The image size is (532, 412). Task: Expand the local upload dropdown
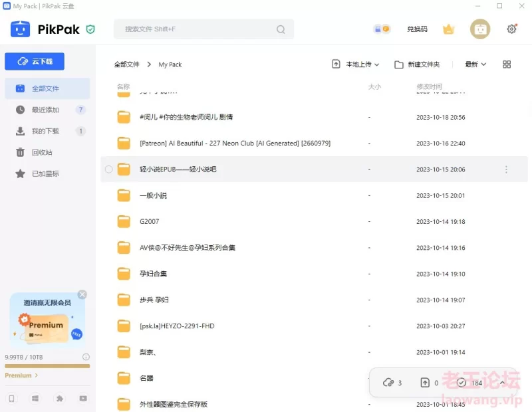click(376, 64)
